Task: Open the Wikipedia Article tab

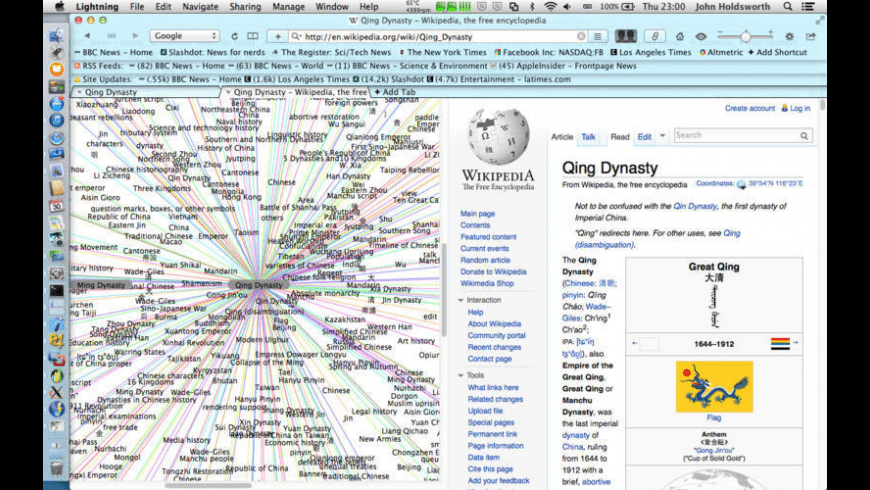Action: [x=562, y=137]
